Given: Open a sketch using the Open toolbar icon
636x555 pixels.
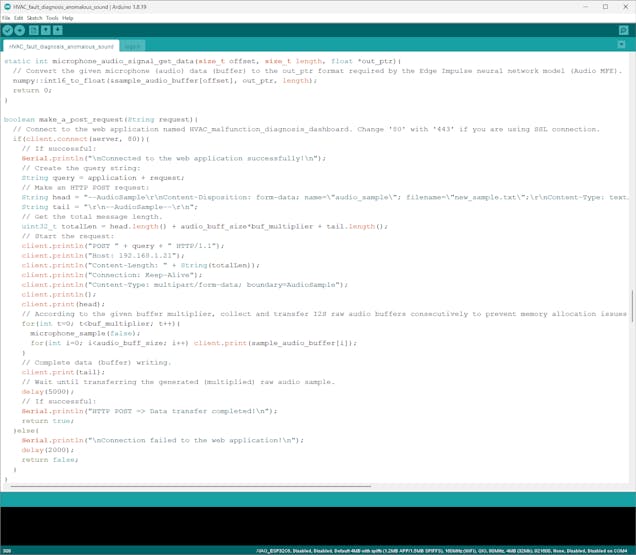Looking at the screenshot, I should pos(46,30).
